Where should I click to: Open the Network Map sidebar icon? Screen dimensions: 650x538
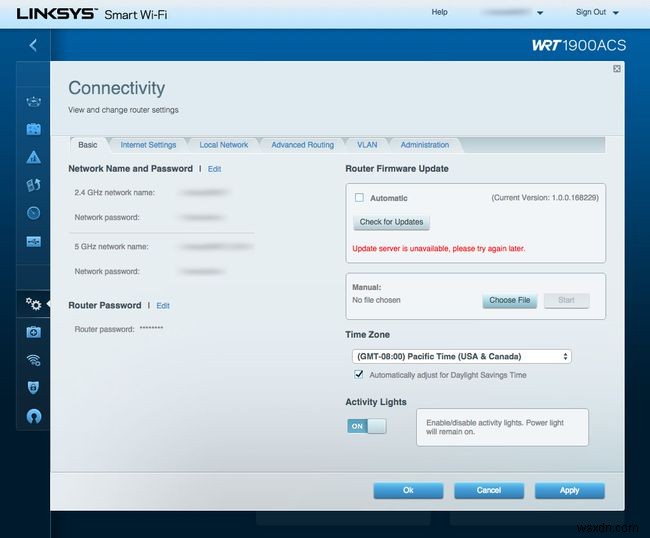(34, 102)
